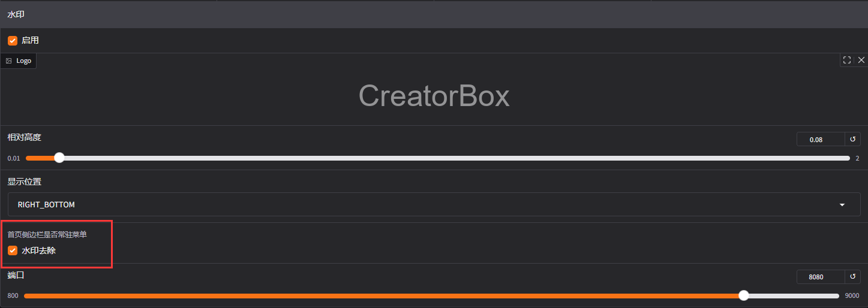The image size is (868, 308).
Task: Click the CreatorBox logo preview image
Action: (434, 96)
